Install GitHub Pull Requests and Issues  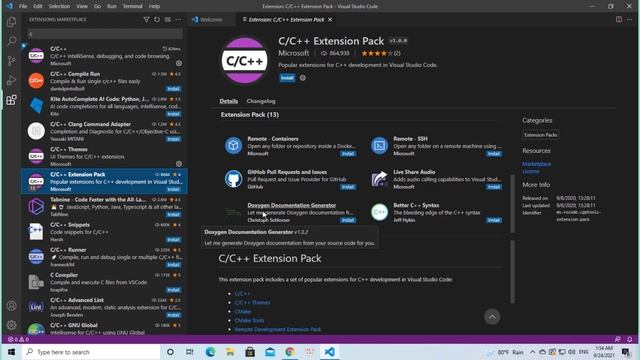[348, 187]
